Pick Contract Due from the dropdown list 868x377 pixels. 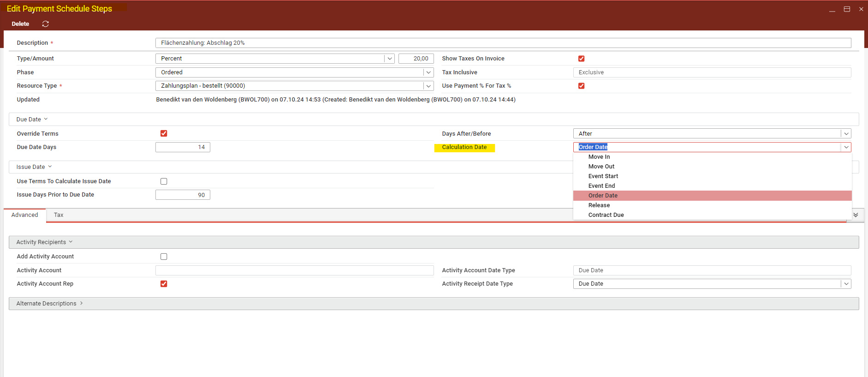712,215
